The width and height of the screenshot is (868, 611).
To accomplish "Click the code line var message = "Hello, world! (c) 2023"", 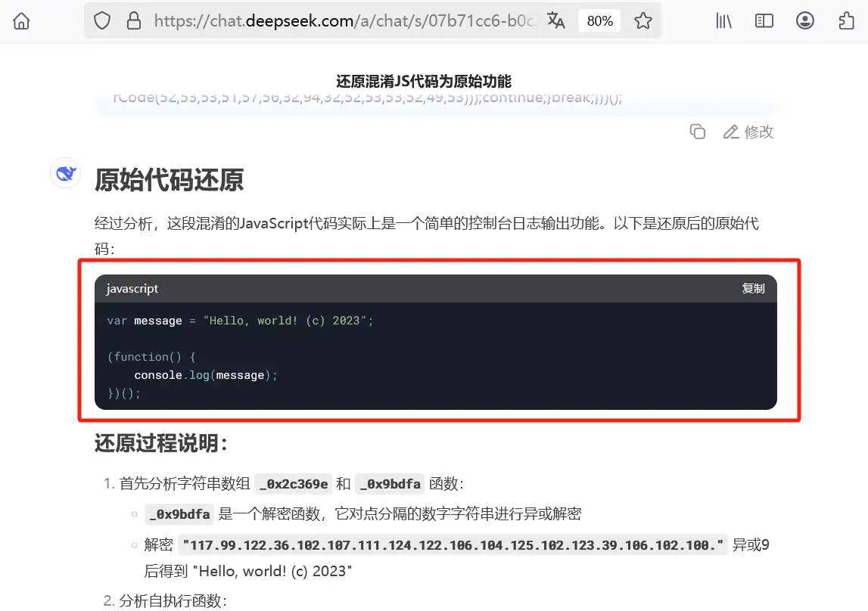I will click(x=240, y=321).
